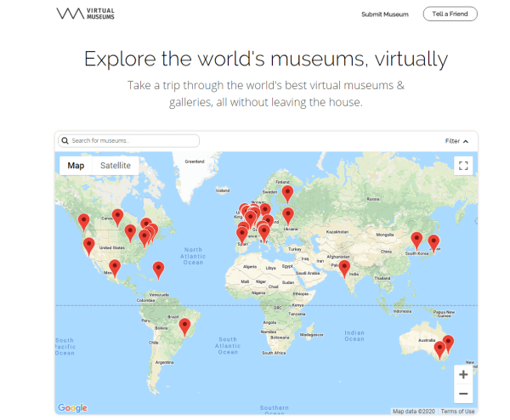510x420 pixels.
Task: Switch to Satellite view tab
Action: pyautogui.click(x=116, y=166)
